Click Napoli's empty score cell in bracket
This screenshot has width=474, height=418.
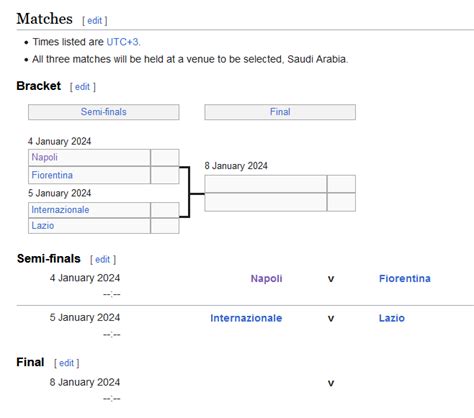click(165, 157)
